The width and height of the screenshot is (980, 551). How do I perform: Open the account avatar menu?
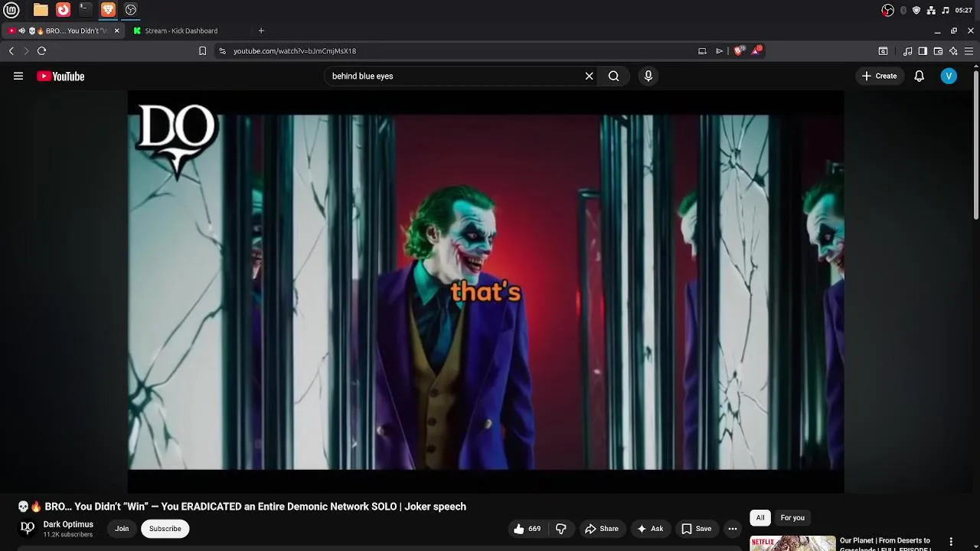949,76
